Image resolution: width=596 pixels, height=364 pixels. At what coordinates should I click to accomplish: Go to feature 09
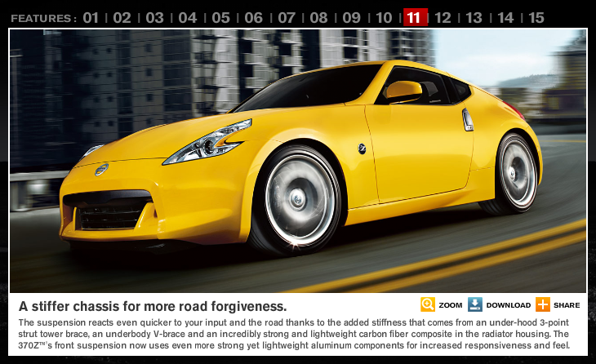352,18
